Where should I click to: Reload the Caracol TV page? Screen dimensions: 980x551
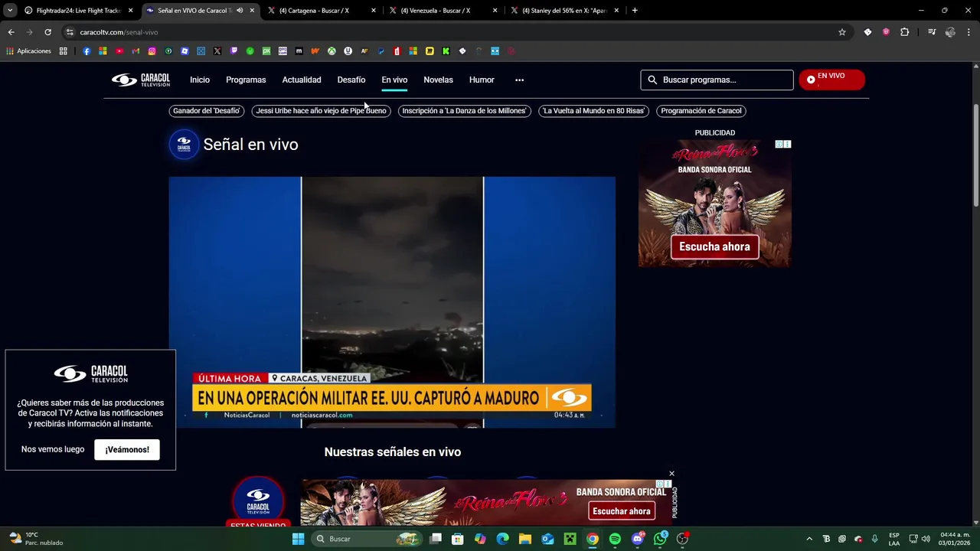47,32
